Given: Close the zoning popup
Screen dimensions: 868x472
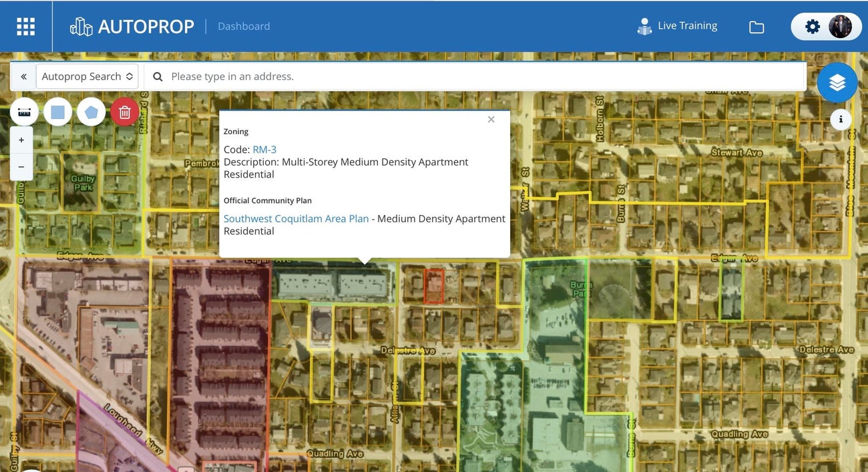Looking at the screenshot, I should pyautogui.click(x=491, y=120).
